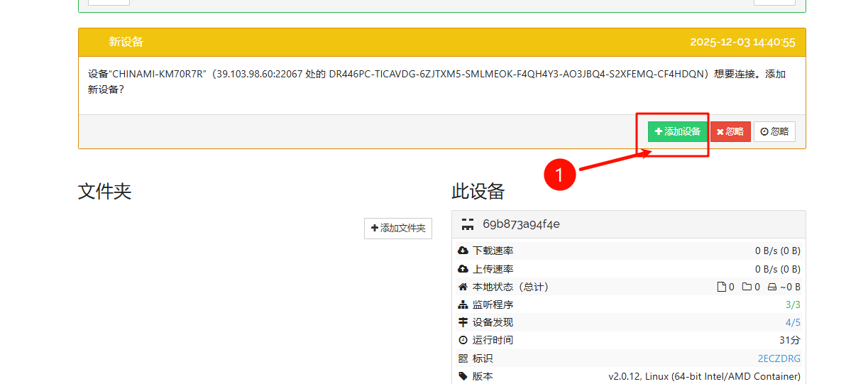Click the disk size icon before ~0 B
The height and width of the screenshot is (384, 868).
pos(772,287)
